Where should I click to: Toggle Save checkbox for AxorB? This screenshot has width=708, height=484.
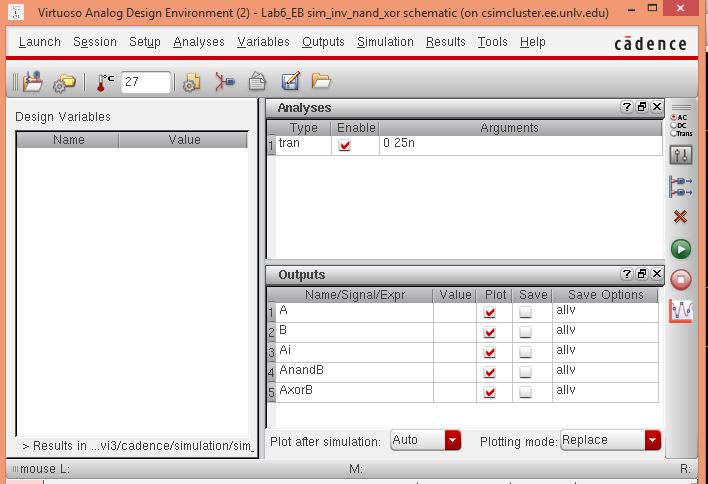pyautogui.click(x=525, y=392)
